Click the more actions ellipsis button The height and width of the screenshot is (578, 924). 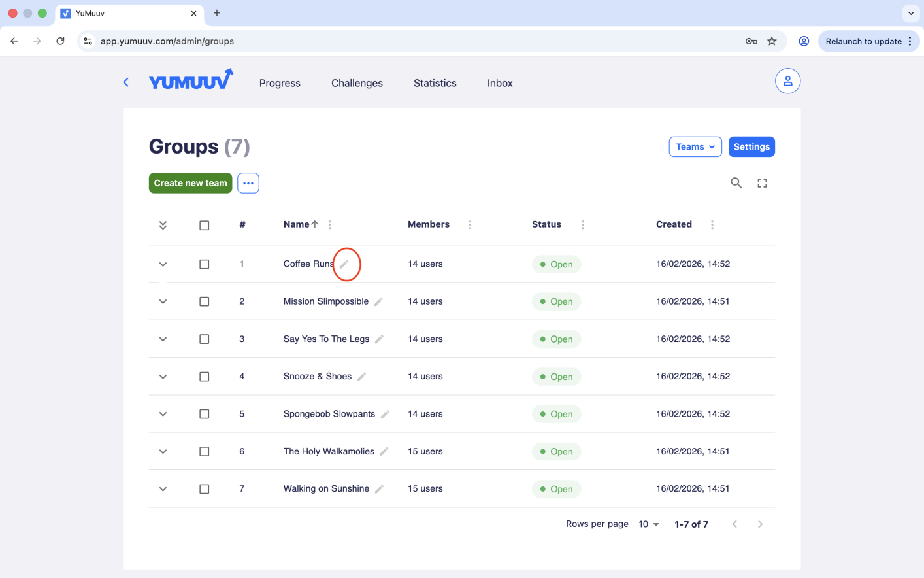(x=248, y=183)
